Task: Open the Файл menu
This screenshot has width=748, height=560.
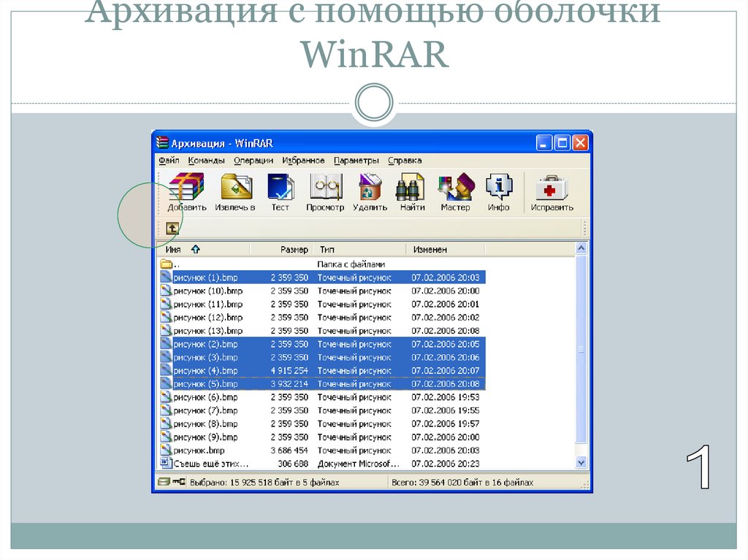Action: click(x=169, y=161)
